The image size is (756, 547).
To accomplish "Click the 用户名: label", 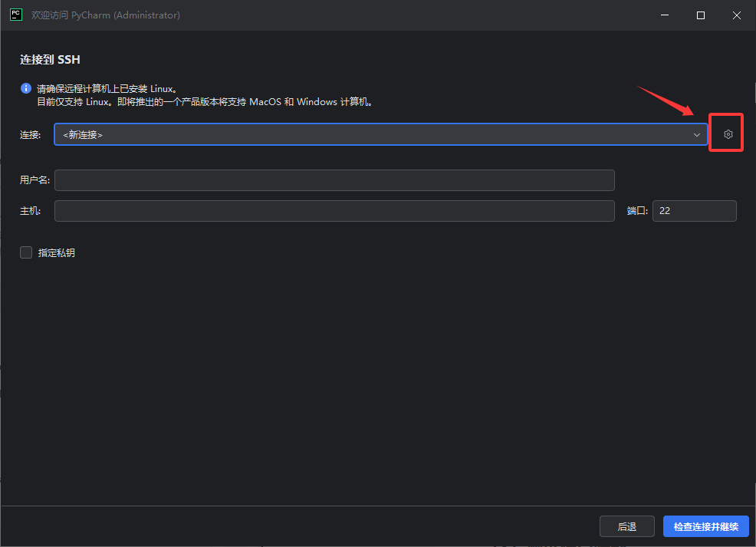I will pyautogui.click(x=35, y=180).
